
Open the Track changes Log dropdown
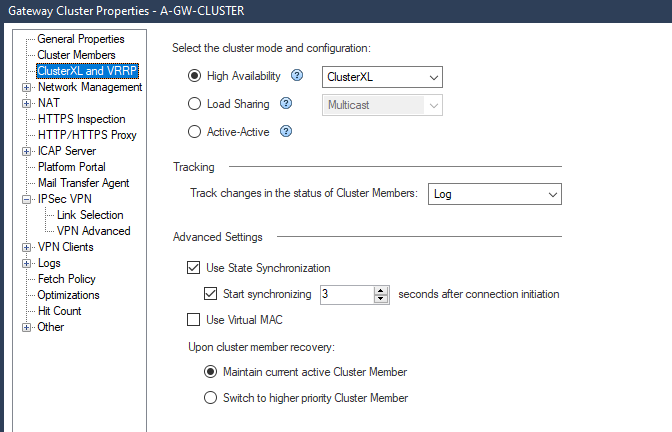tap(494, 194)
